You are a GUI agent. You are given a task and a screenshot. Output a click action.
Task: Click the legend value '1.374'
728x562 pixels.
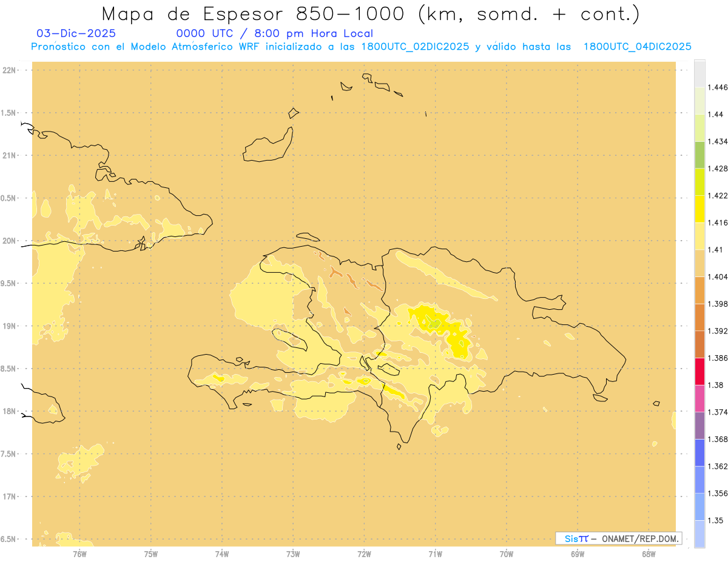click(x=718, y=412)
